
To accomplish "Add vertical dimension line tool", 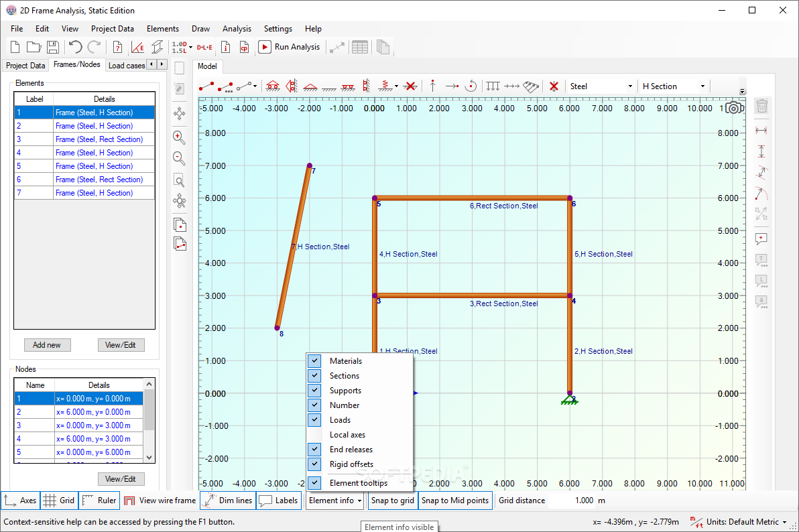I will 761,151.
